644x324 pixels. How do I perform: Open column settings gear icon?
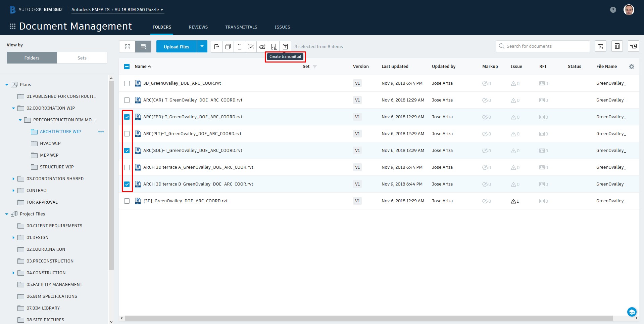coord(631,67)
